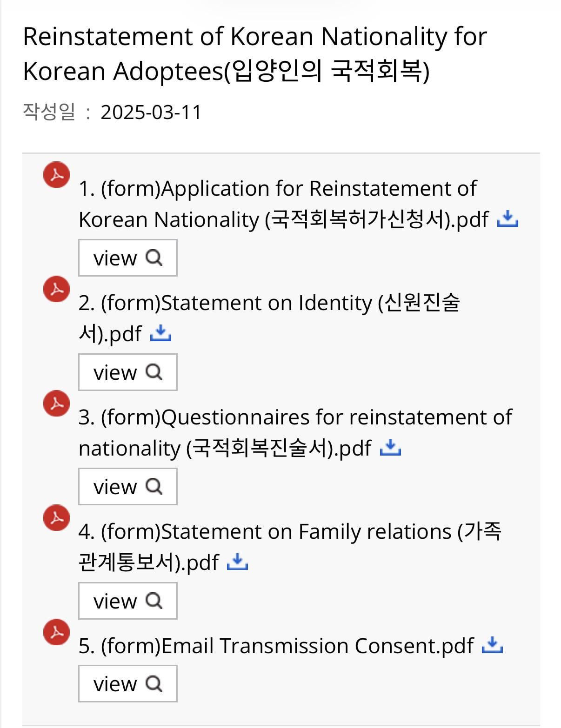Preview the Questionnaires for reinstatement file

tap(127, 487)
